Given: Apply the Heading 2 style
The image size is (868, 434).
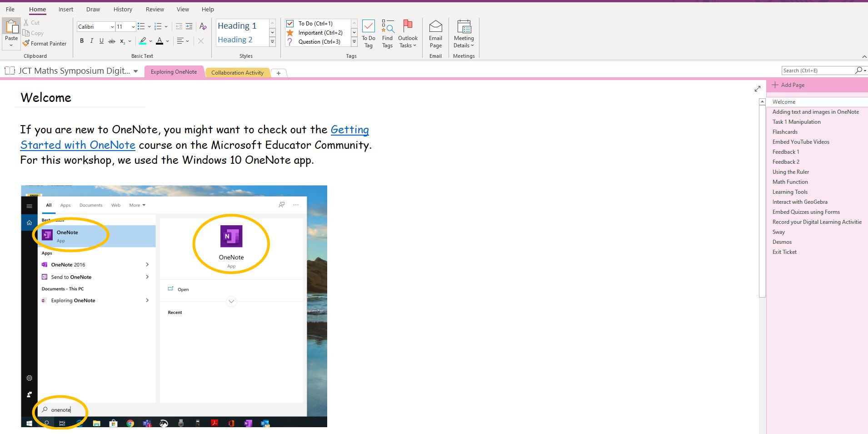Looking at the screenshot, I should click(x=235, y=40).
